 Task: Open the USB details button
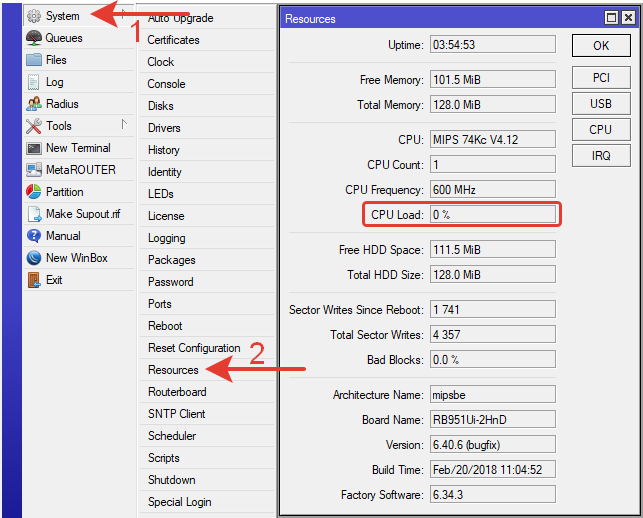(601, 103)
